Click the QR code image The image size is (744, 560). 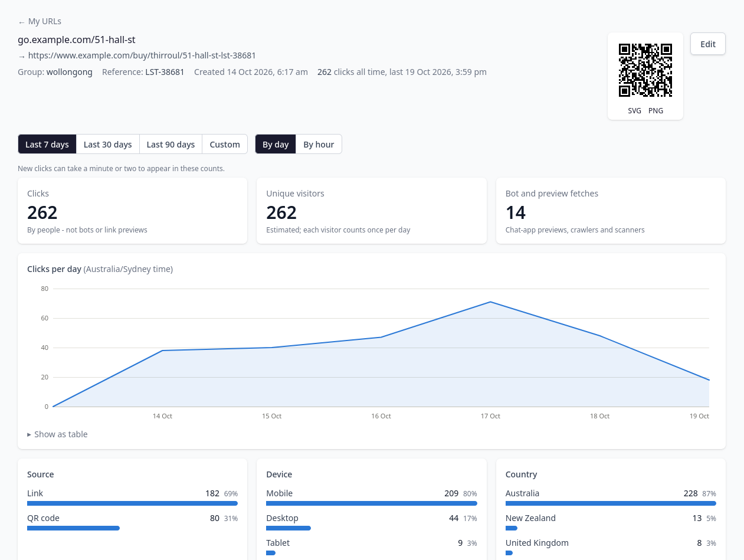pyautogui.click(x=645, y=70)
